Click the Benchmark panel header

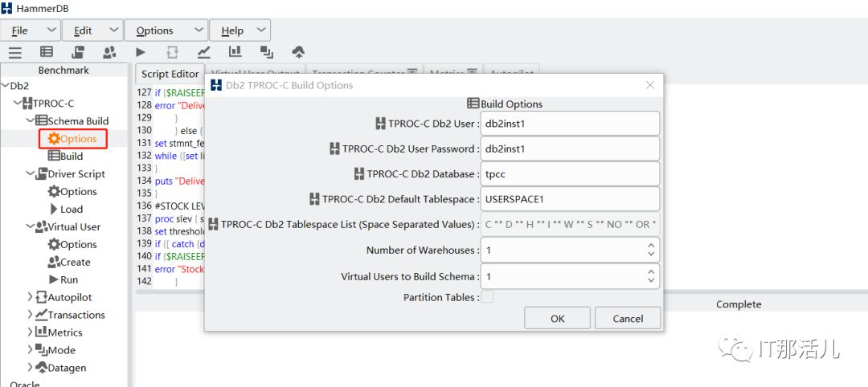[63, 70]
